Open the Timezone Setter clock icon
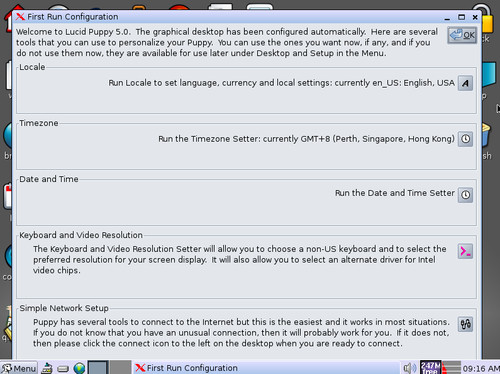Image resolution: width=500 pixels, height=374 pixels. coord(465,139)
